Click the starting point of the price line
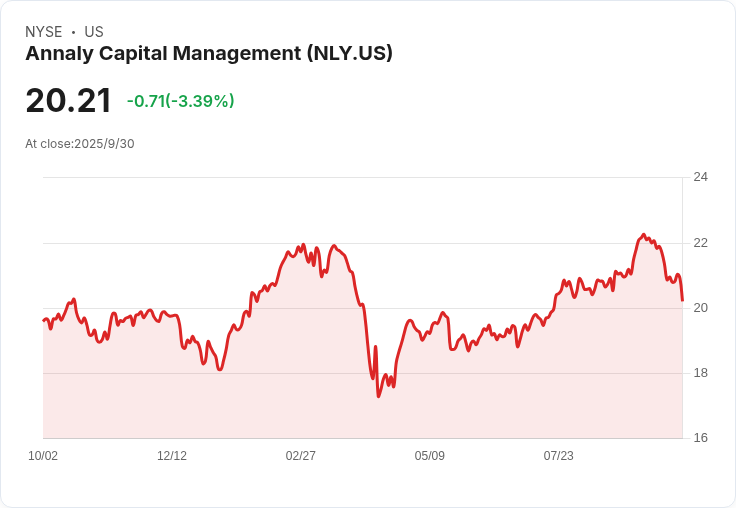This screenshot has height=508, width=736. click(43, 320)
